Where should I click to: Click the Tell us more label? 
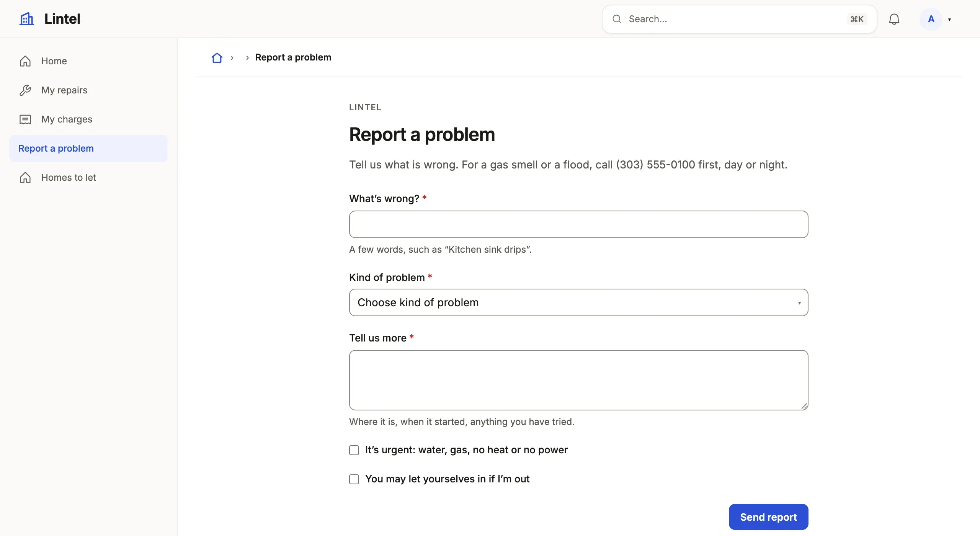pyautogui.click(x=377, y=338)
